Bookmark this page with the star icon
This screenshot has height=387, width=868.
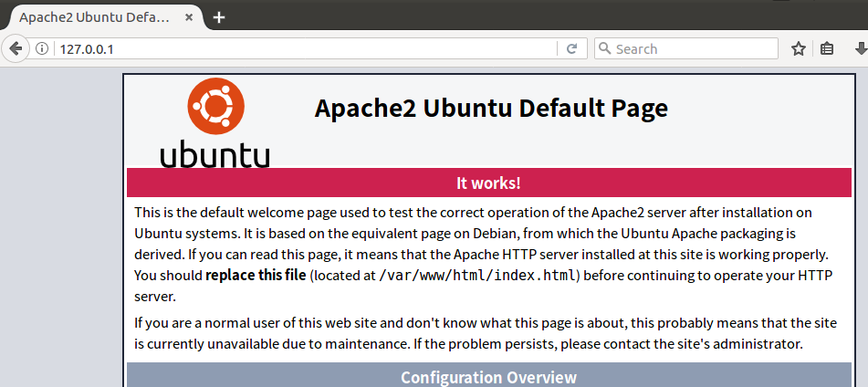pyautogui.click(x=798, y=49)
